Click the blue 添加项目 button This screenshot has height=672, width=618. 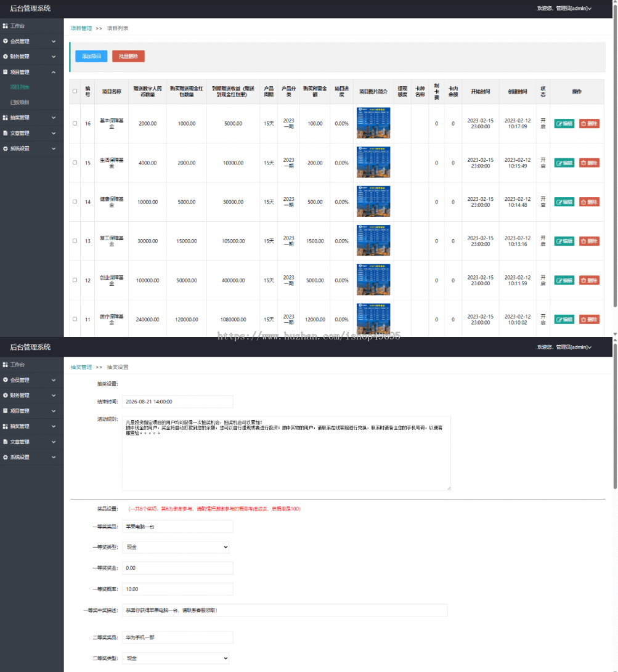tap(91, 56)
